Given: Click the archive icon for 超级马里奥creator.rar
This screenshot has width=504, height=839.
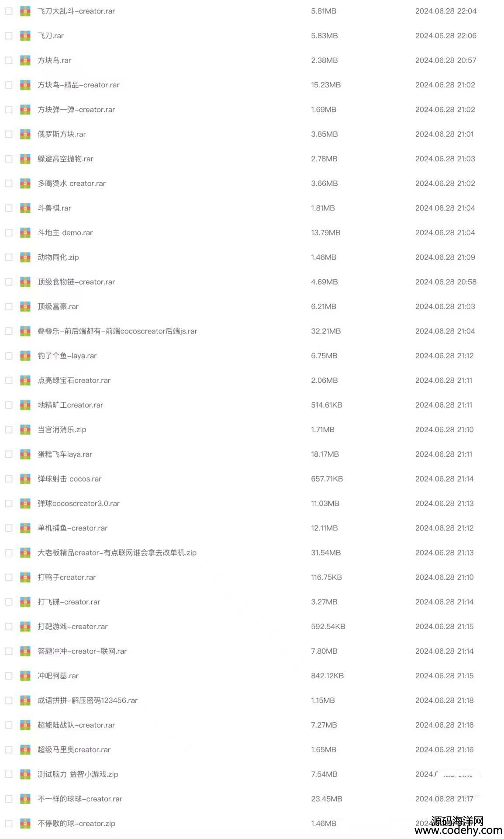Looking at the screenshot, I should click(x=25, y=750).
